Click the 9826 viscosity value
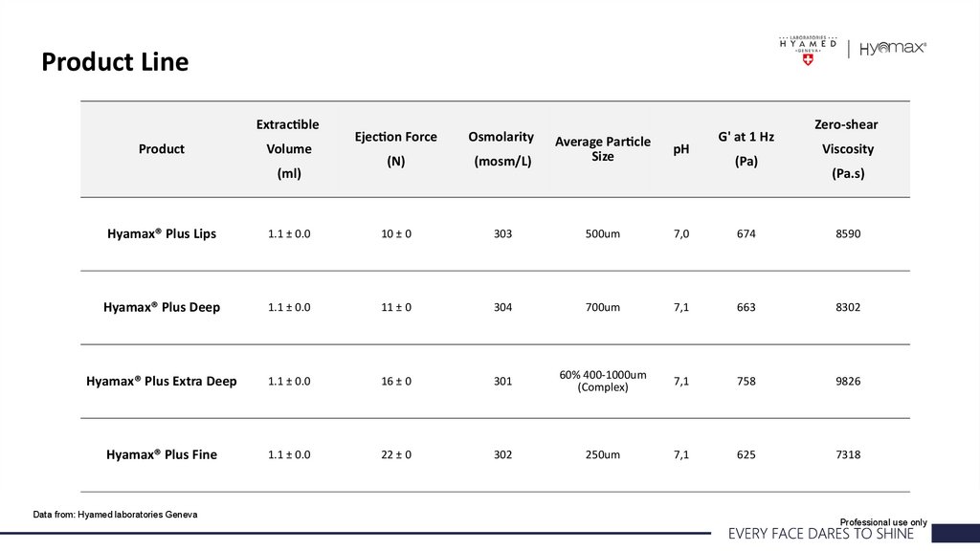The image size is (980, 551). pos(848,382)
